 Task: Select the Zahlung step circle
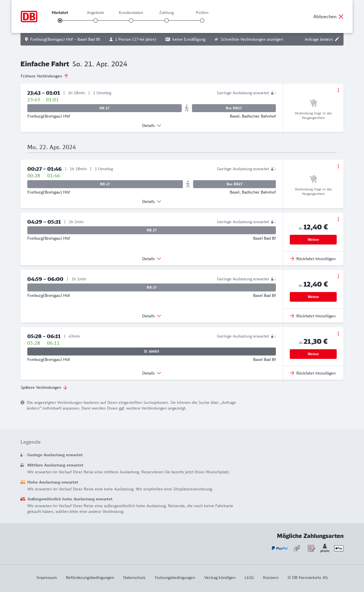[167, 20]
